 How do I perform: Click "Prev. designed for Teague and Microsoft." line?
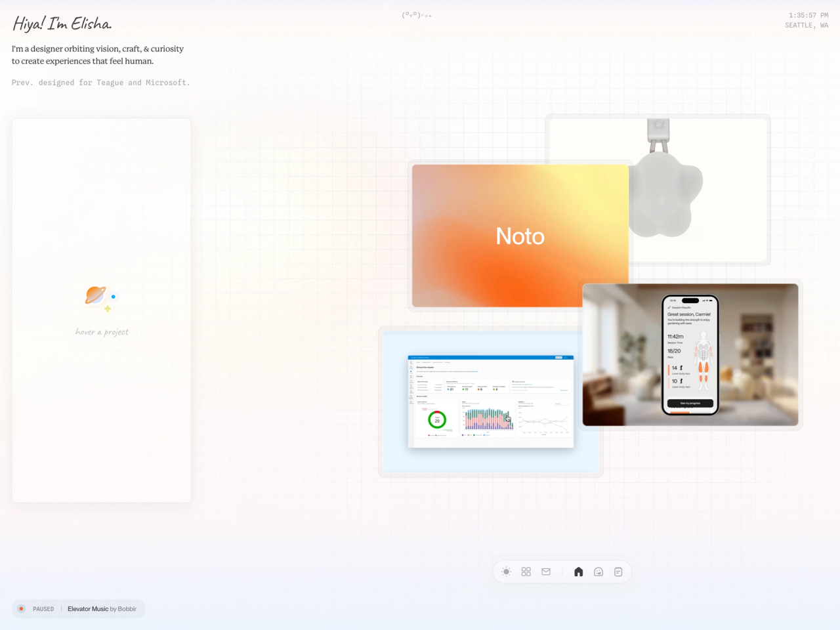pos(101,83)
